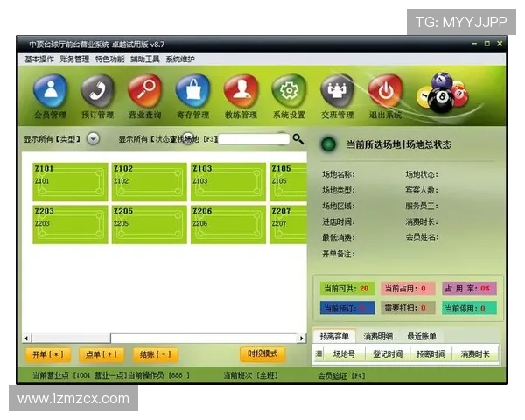Click horizontal scrollbar right arrow
Screen dimensions: 525x420
301,339
